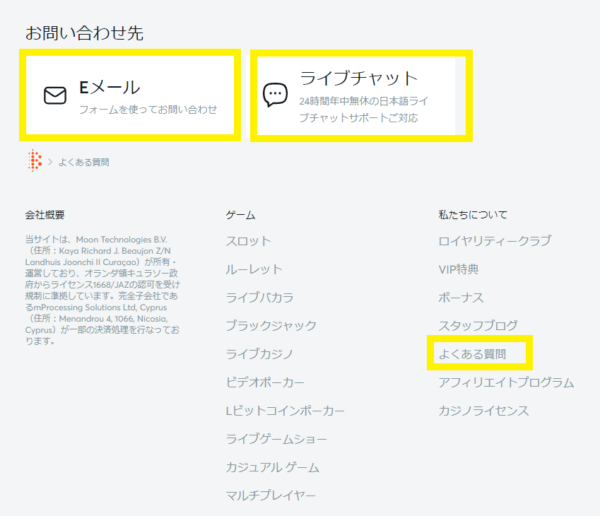
Task: Open the ライブゲームショー link
Action: (x=274, y=438)
